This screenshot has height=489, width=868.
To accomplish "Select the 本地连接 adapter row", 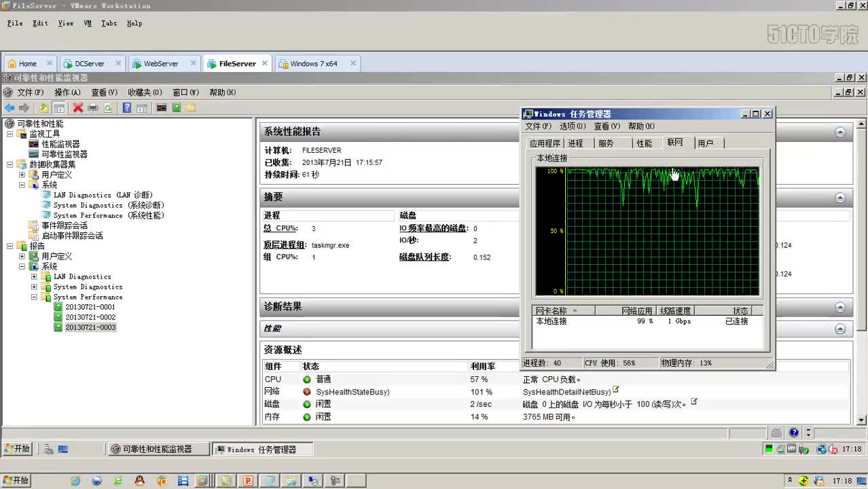I will point(648,321).
